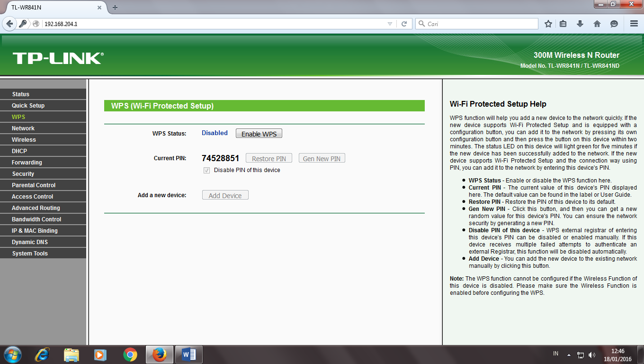Click the network tray icon
Screen dimensions: 644x364
coord(581,355)
